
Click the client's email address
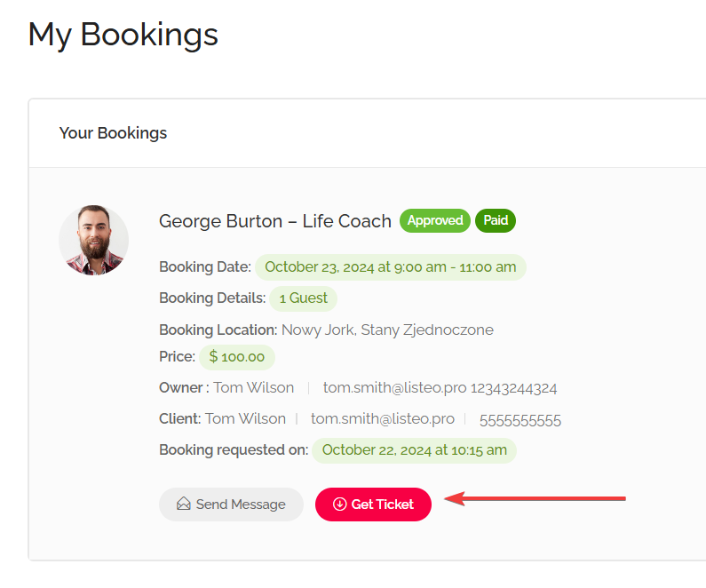click(x=383, y=419)
